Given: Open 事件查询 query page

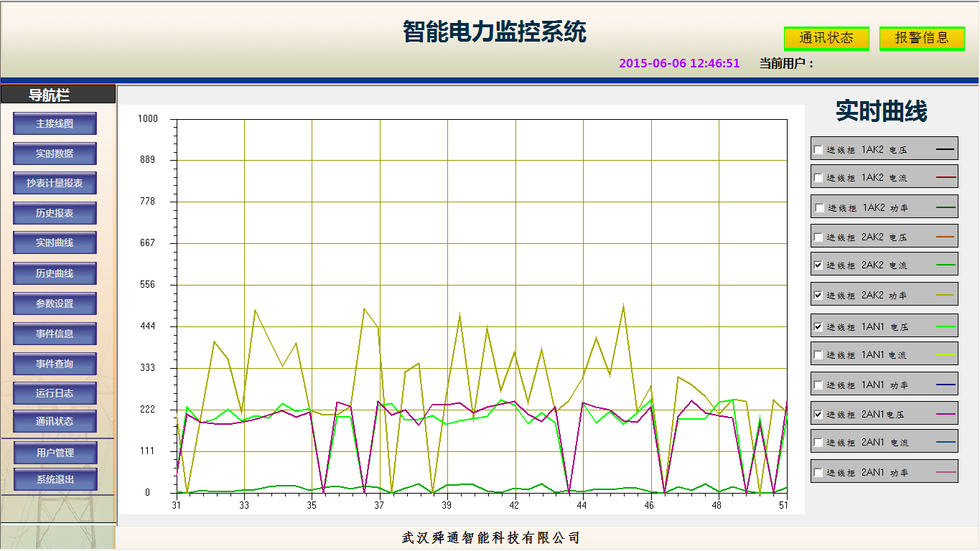Looking at the screenshot, I should pyautogui.click(x=55, y=364).
